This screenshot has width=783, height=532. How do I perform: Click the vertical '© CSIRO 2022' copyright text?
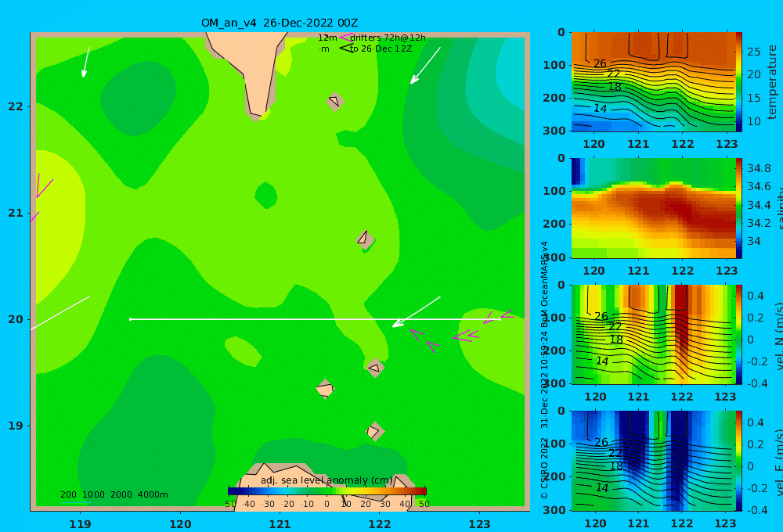545,468
